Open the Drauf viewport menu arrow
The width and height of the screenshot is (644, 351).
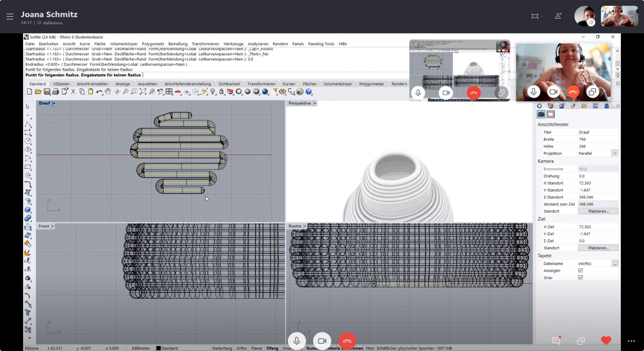coord(54,103)
